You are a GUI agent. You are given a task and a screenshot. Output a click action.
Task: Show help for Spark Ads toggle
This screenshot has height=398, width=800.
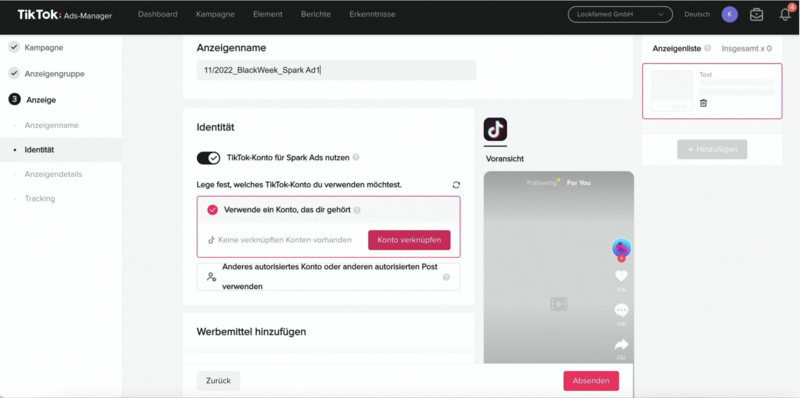tap(356, 158)
